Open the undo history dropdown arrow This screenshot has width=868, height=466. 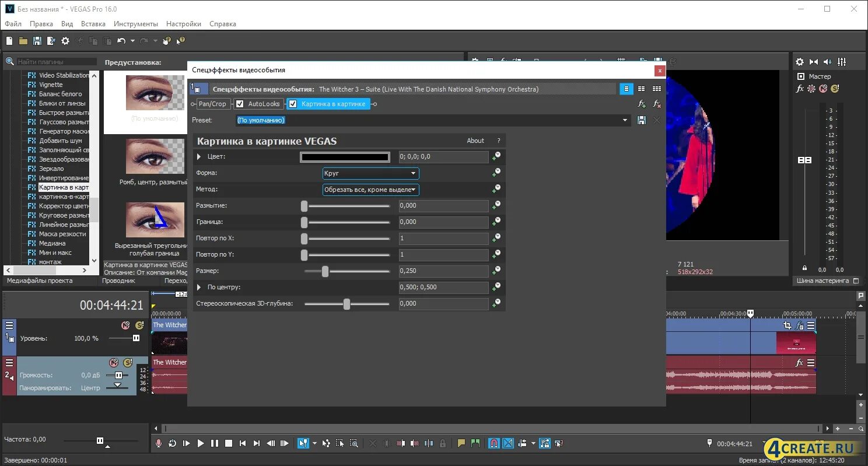pyautogui.click(x=132, y=41)
